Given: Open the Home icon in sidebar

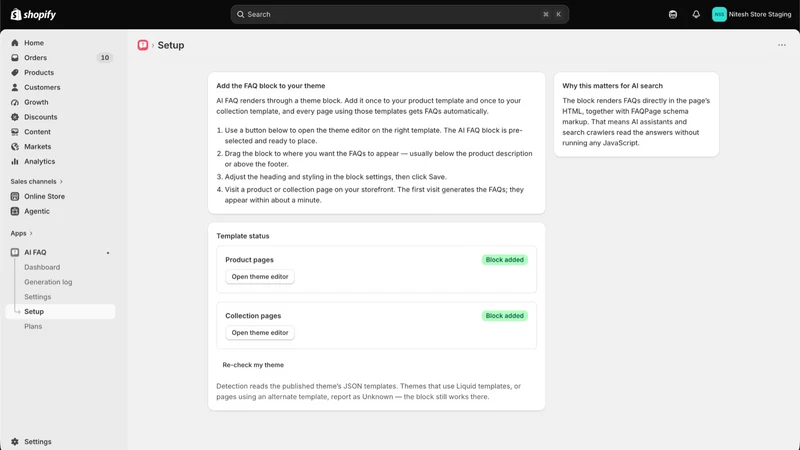Looking at the screenshot, I should [15, 43].
